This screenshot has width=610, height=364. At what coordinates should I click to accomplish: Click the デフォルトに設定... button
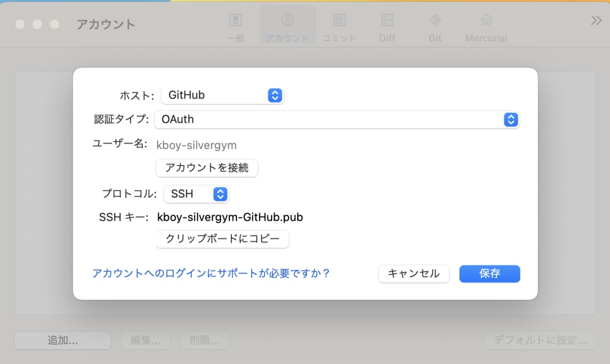[540, 341]
